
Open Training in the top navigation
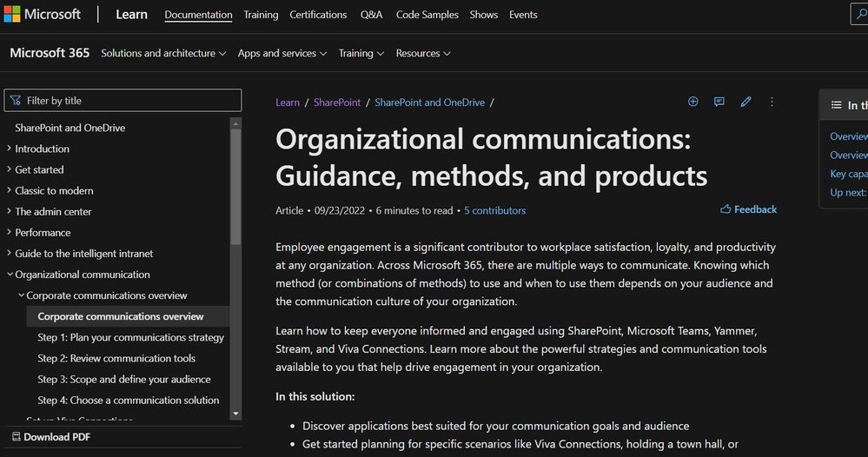pos(261,15)
